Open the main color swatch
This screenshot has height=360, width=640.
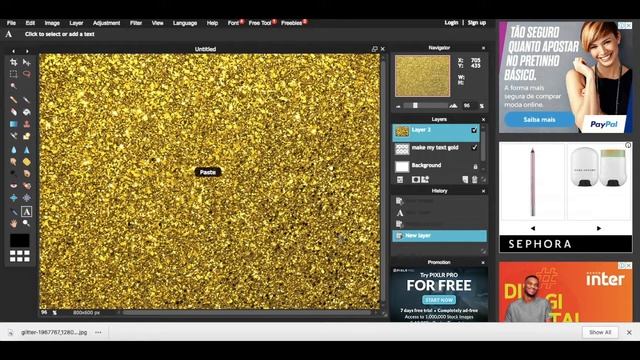[x=20, y=240]
